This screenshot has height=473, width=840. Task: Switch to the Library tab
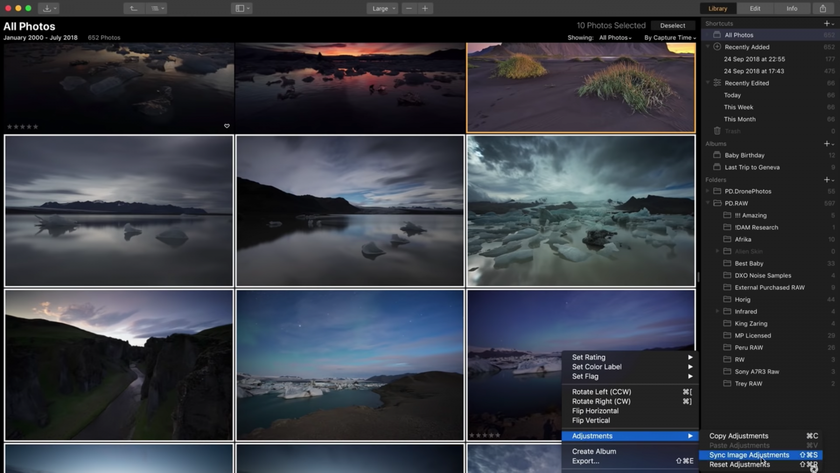718,8
